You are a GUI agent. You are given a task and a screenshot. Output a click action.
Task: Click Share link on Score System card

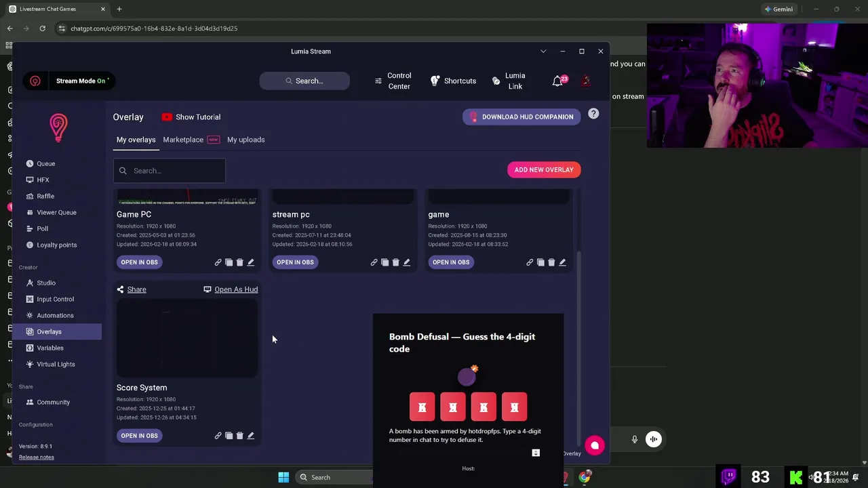coord(132,289)
